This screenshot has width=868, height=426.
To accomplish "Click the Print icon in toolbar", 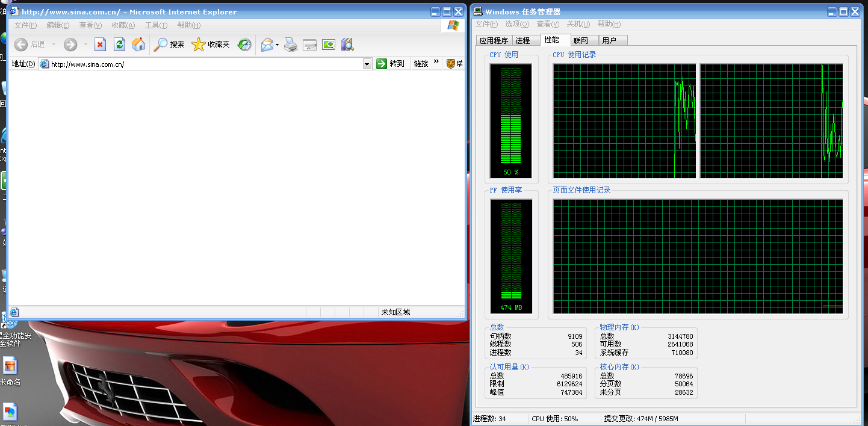I will pyautogui.click(x=291, y=45).
